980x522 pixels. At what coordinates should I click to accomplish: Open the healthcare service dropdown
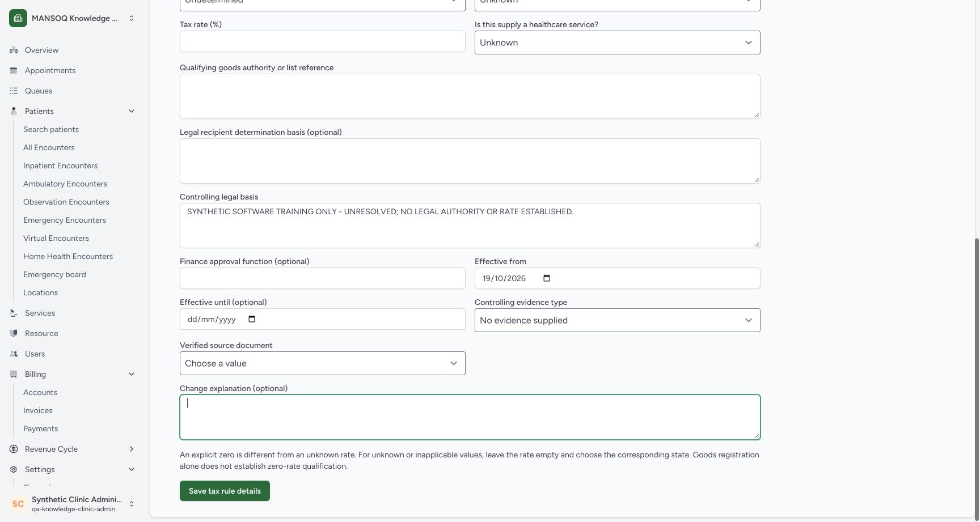(618, 43)
